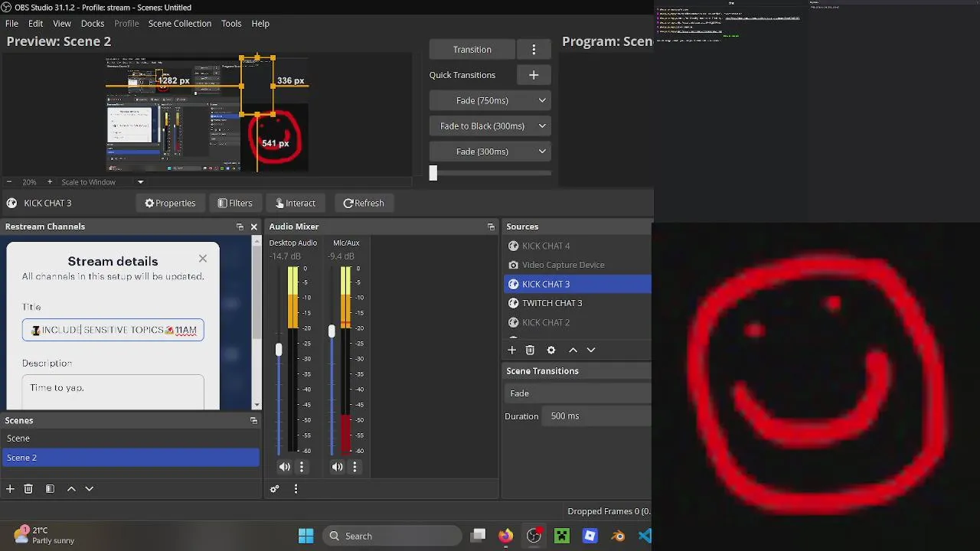
Task: Move source up in Sources toolbar
Action: pyautogui.click(x=573, y=350)
